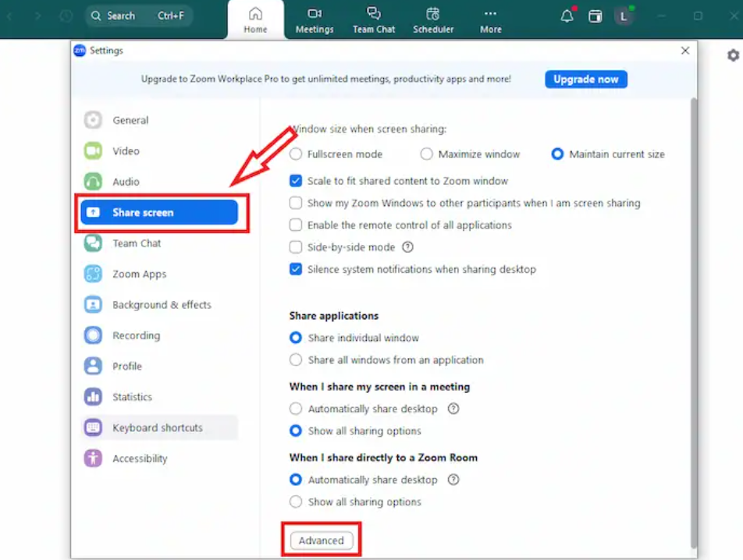
Task: Click the calendar panel icon in top bar
Action: (595, 16)
